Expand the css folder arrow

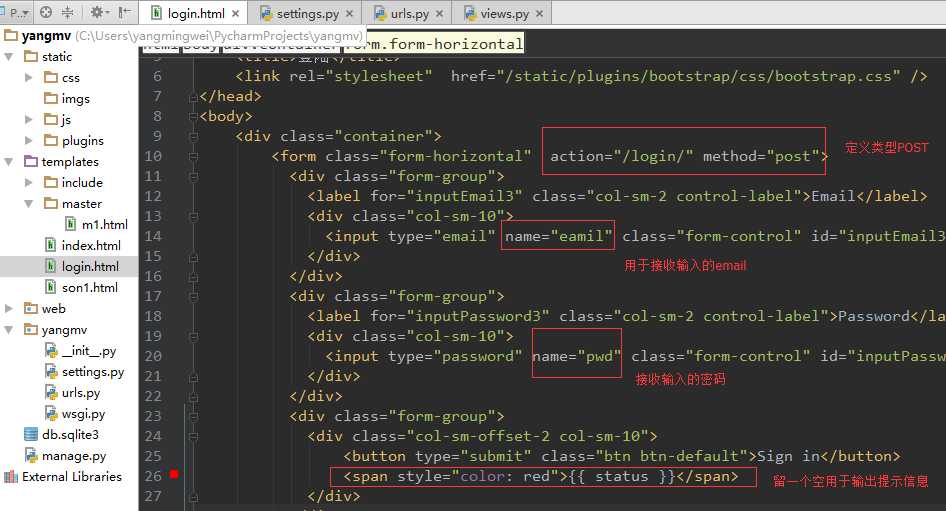pyautogui.click(x=28, y=77)
